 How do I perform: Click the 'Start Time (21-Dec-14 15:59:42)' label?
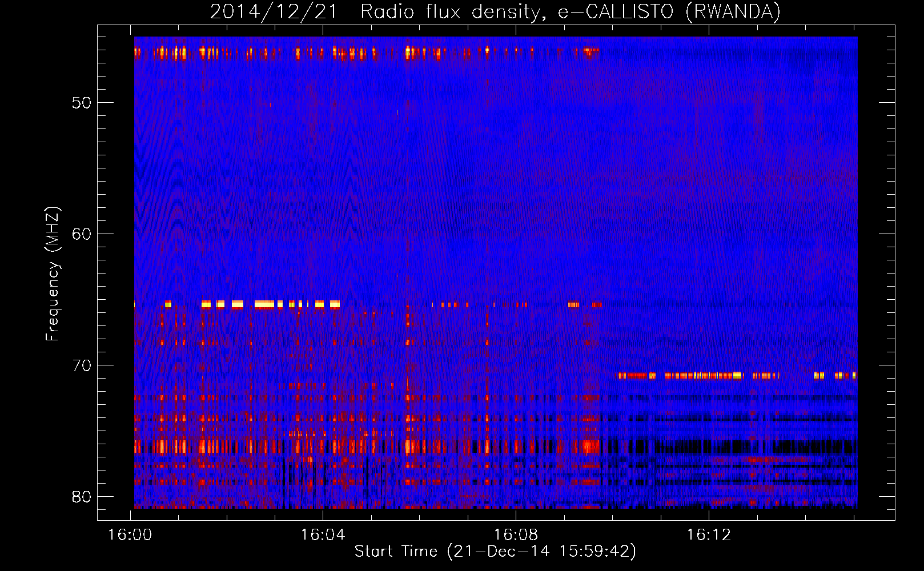[495, 552]
